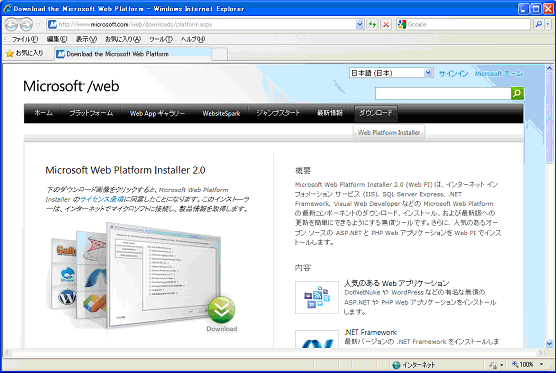Click the green site search magnifier button
Image resolution: width=556 pixels, height=373 pixels.
pyautogui.click(x=517, y=93)
